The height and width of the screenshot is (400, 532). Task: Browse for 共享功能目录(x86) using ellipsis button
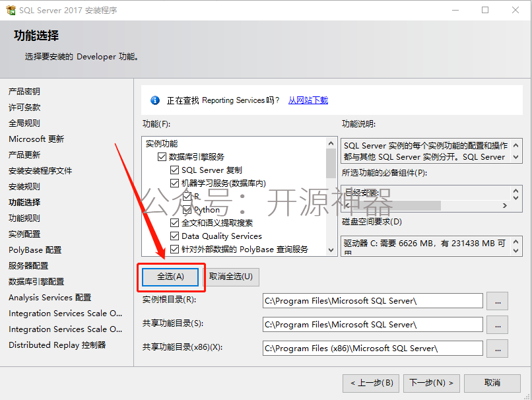tap(498, 349)
